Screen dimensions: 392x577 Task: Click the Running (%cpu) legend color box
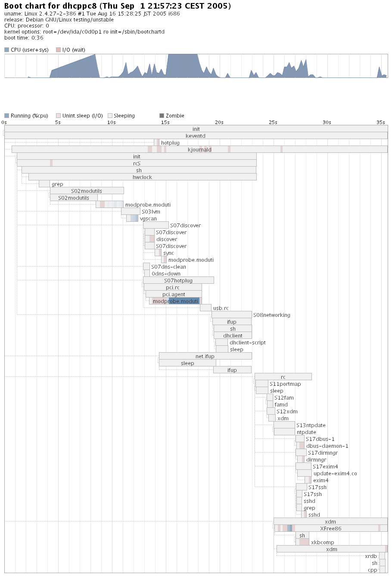click(x=6, y=116)
